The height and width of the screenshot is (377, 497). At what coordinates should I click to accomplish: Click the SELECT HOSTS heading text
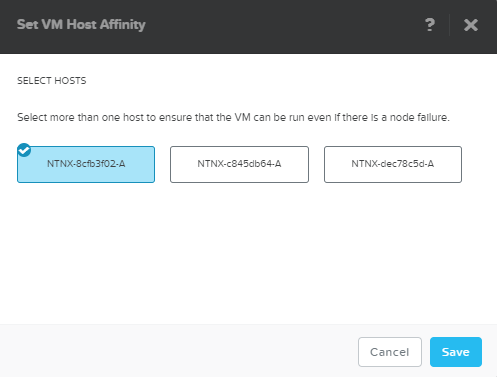pyautogui.click(x=52, y=81)
